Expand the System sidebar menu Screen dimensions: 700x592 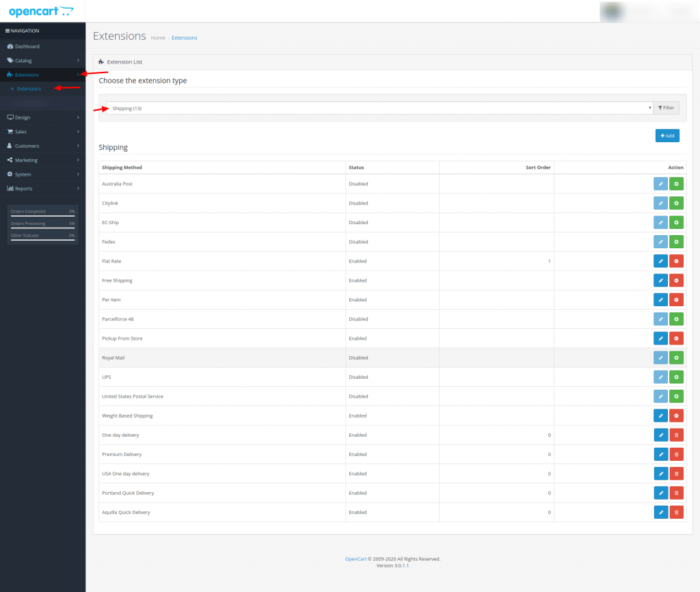point(42,174)
